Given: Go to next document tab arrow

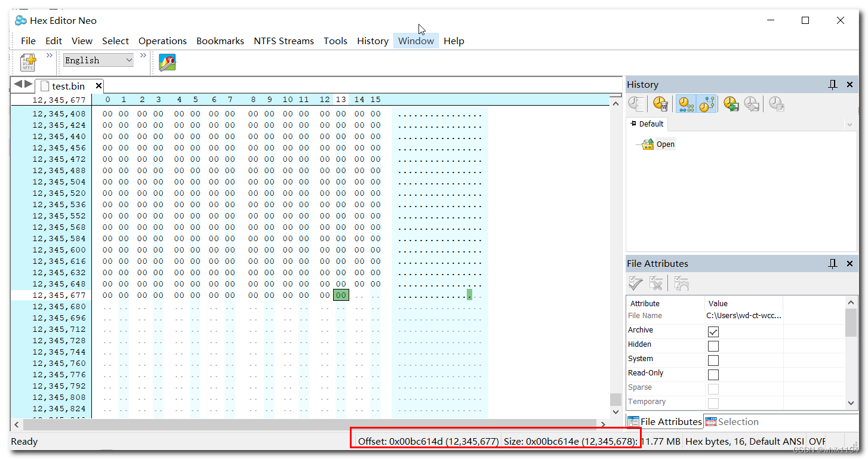Looking at the screenshot, I should click(28, 84).
